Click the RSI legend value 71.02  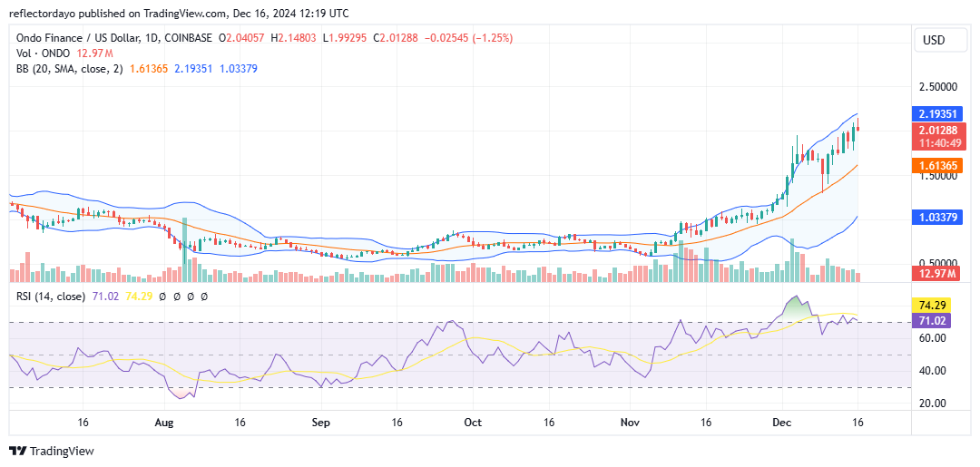103,297
